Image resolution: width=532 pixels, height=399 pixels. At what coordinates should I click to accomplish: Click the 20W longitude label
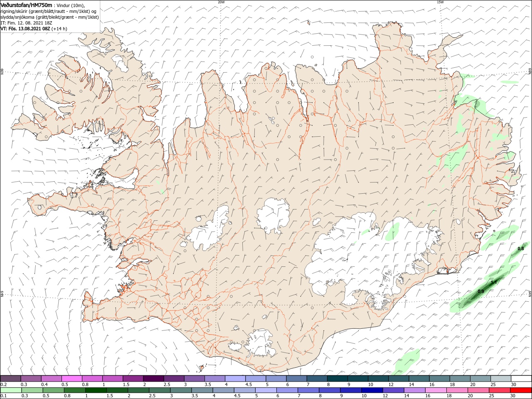221,2
